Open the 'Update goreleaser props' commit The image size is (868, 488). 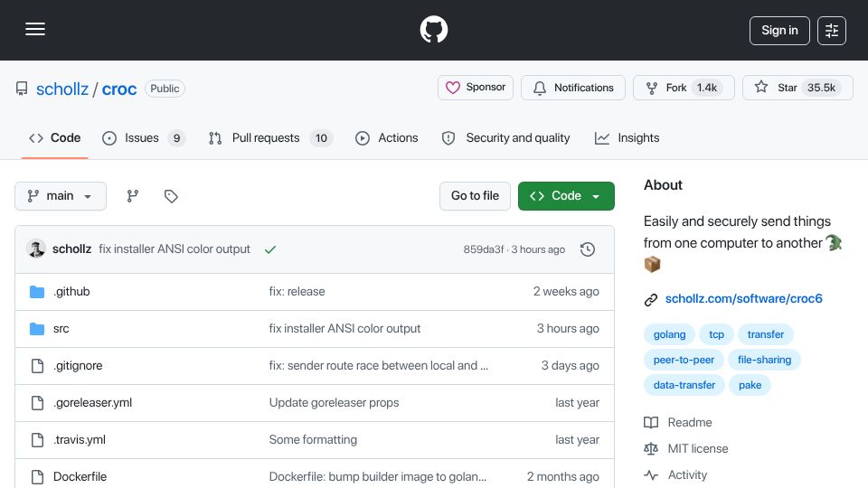click(x=334, y=403)
